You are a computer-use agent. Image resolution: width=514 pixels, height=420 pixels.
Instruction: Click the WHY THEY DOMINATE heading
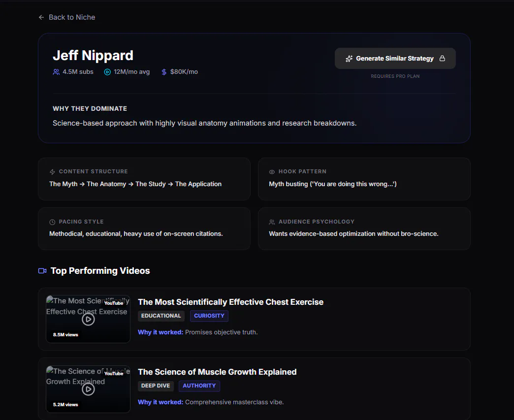coord(90,108)
